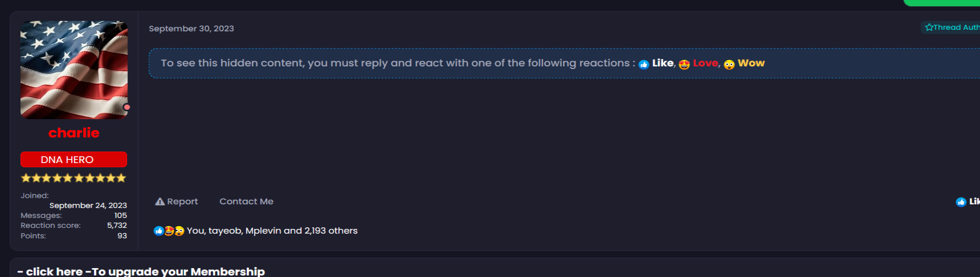Image resolution: width=980 pixels, height=277 pixels.
Task: Open charlie's American flag avatar
Action: [x=74, y=70]
